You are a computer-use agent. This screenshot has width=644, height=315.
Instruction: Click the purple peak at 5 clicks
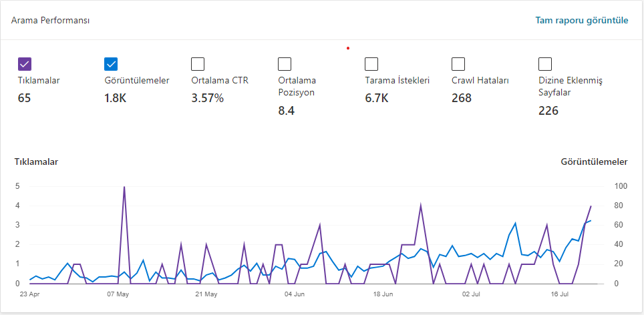click(124, 187)
